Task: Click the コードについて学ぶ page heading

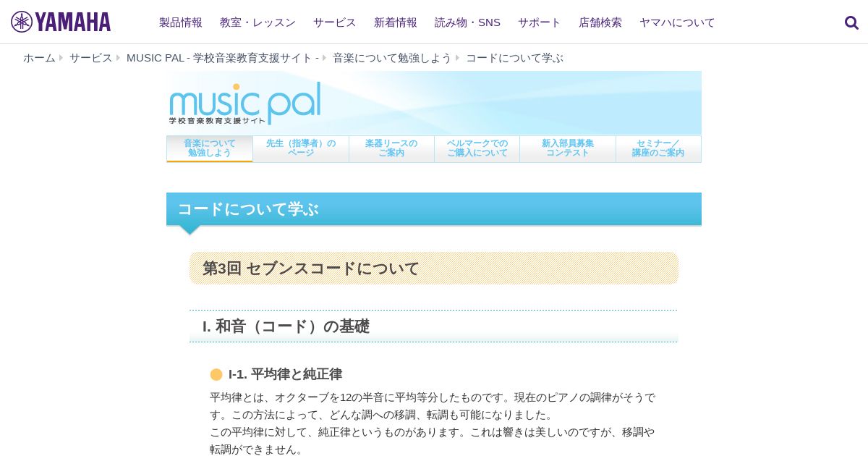Action: coord(248,209)
